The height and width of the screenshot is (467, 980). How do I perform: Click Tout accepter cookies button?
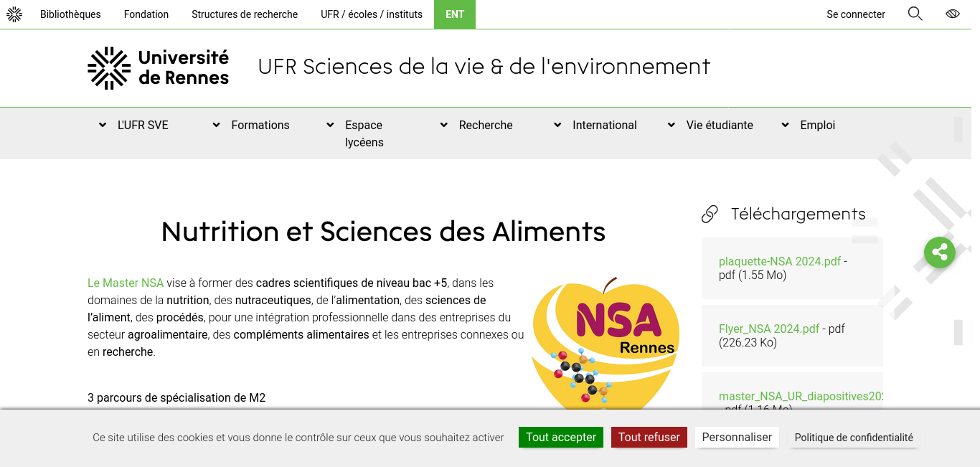point(561,437)
